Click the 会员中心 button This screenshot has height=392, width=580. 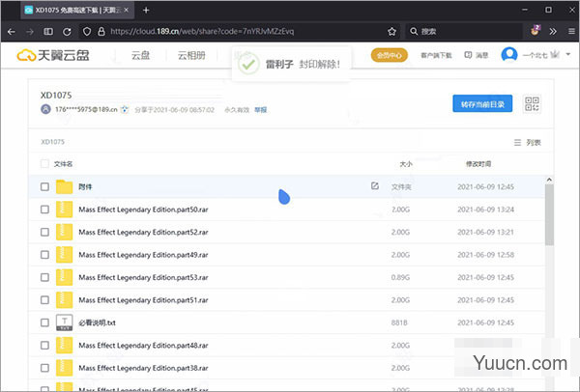pyautogui.click(x=390, y=55)
